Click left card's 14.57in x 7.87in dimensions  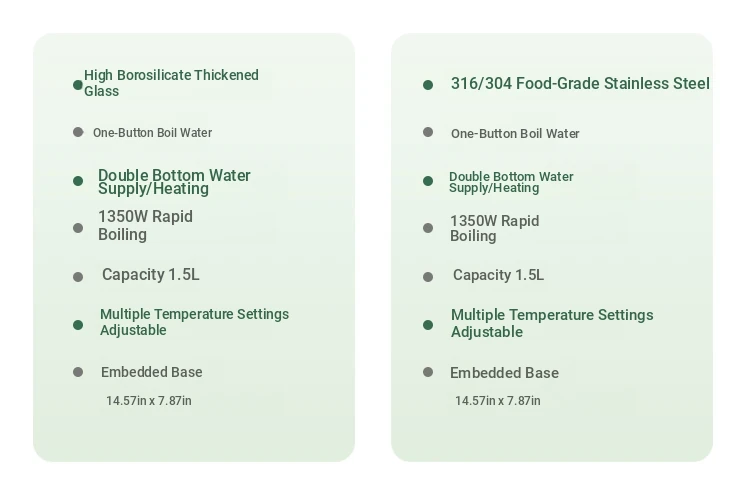149,401
